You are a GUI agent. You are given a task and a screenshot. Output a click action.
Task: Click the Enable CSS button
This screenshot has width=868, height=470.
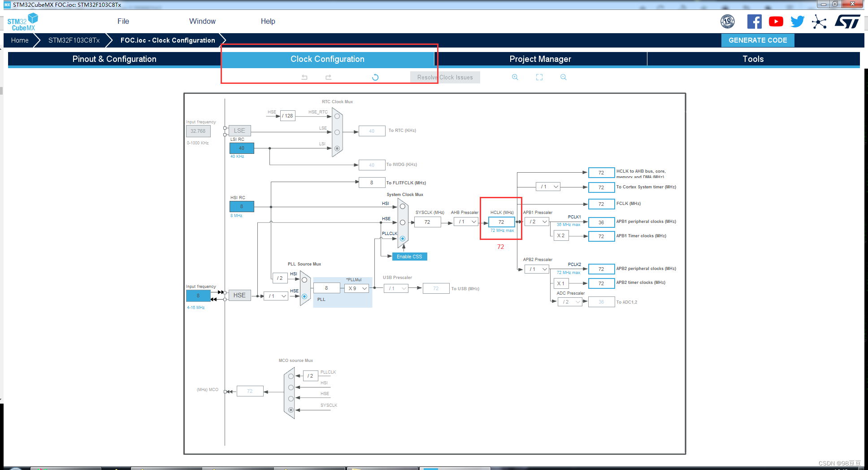(x=409, y=257)
